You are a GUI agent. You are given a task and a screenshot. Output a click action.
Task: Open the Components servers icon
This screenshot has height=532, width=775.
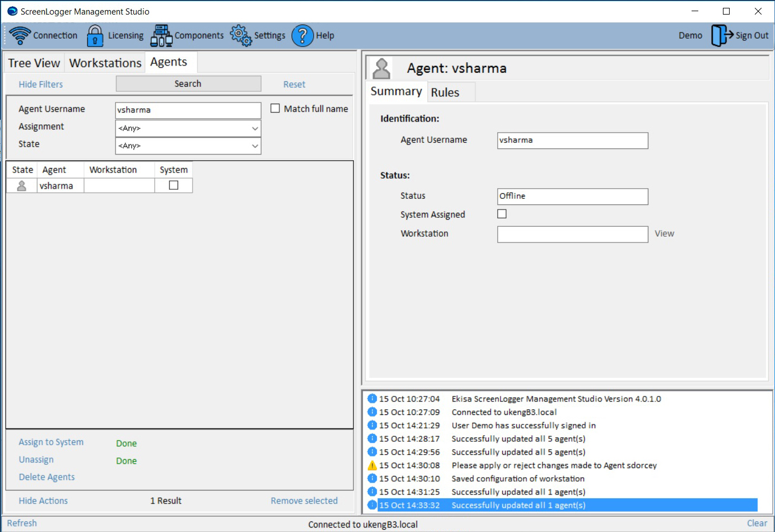(x=161, y=36)
